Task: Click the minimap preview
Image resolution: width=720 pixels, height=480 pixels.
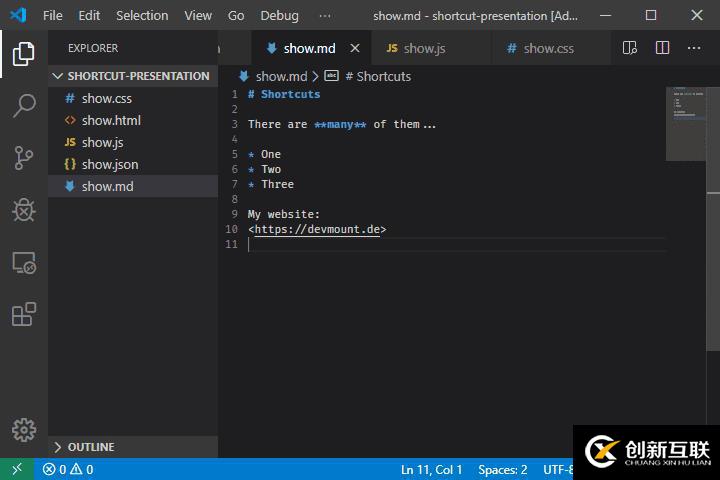Action: [x=686, y=124]
